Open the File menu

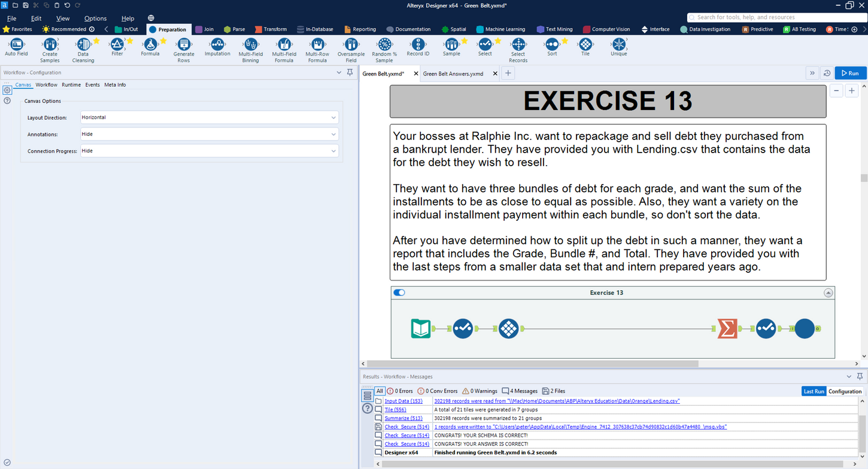[11, 19]
